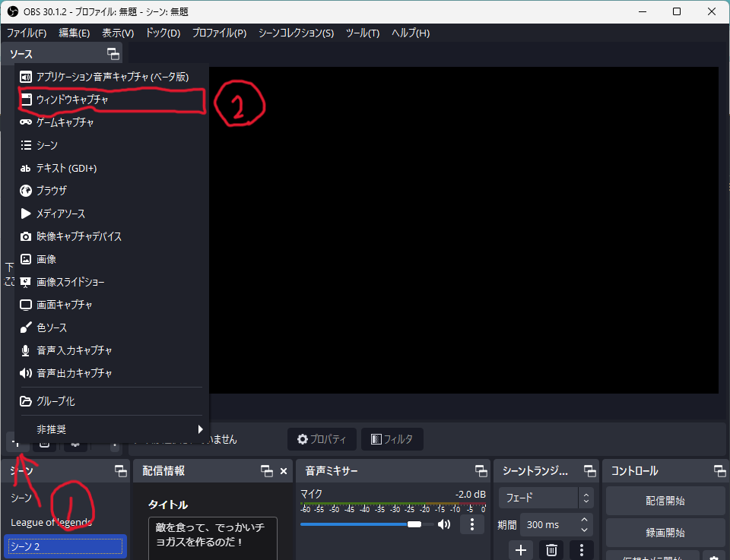730x560 pixels.
Task: Click the メディアソース play icon
Action: click(x=26, y=214)
